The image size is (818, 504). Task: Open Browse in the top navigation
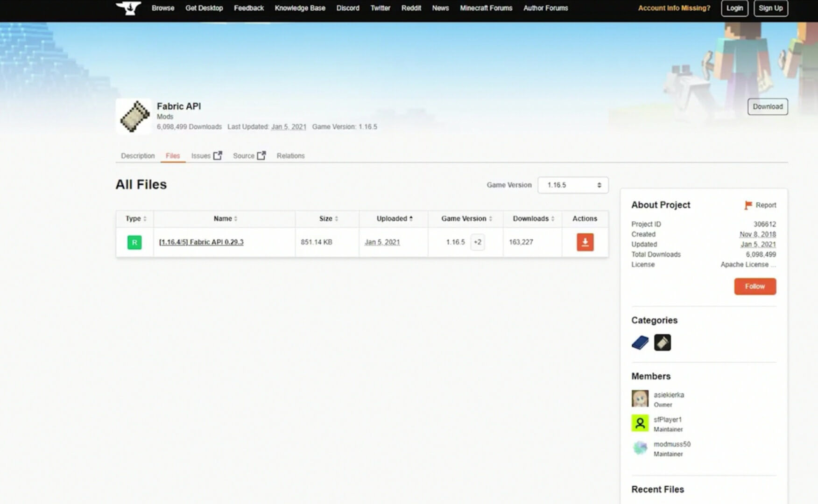pos(163,8)
